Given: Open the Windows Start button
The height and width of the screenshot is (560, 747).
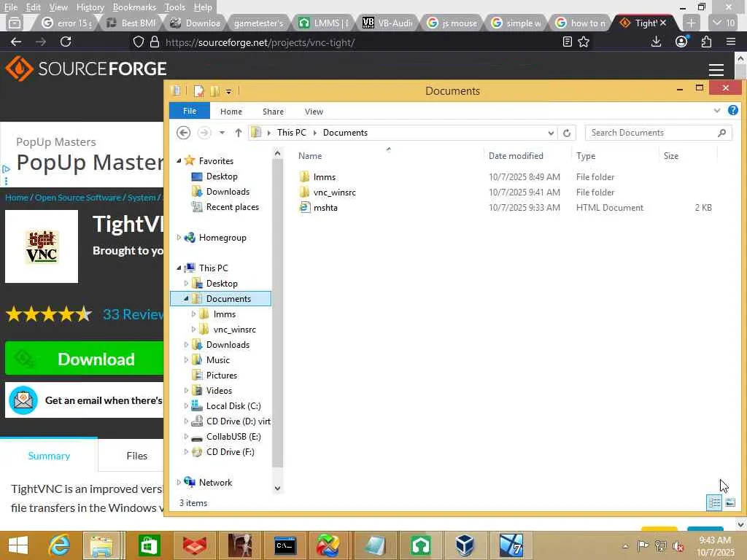Looking at the screenshot, I should tap(18, 545).
